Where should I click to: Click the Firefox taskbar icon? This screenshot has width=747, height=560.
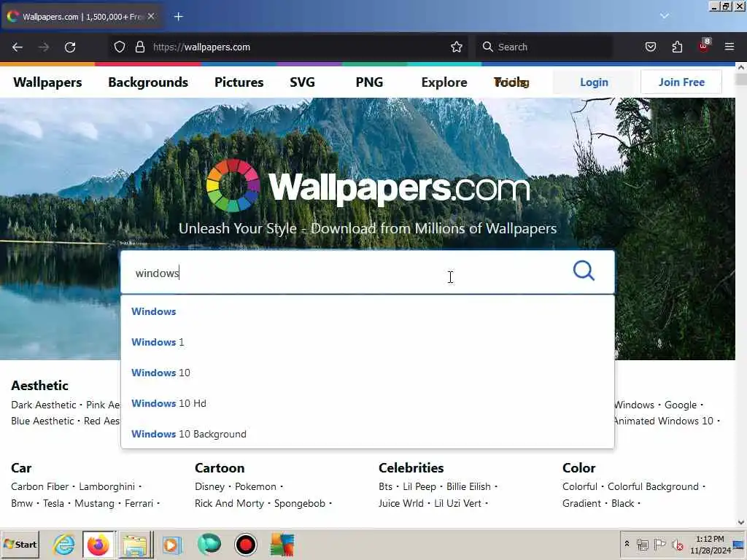(x=98, y=544)
